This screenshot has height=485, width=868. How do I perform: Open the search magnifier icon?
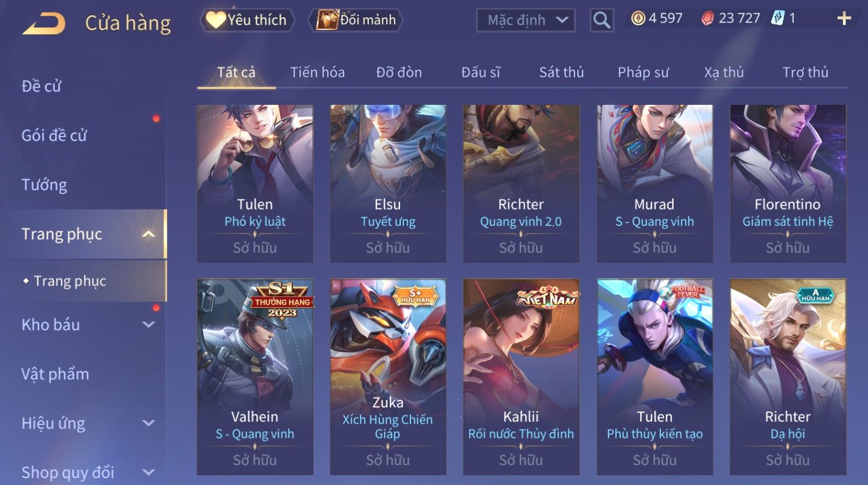tap(601, 21)
